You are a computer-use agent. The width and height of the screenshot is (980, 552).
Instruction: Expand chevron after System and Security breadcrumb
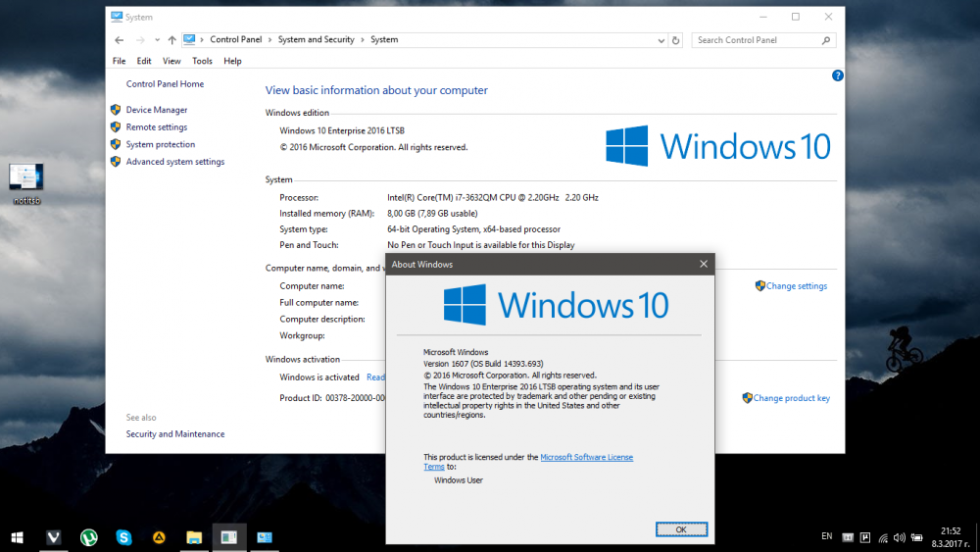[x=363, y=39]
